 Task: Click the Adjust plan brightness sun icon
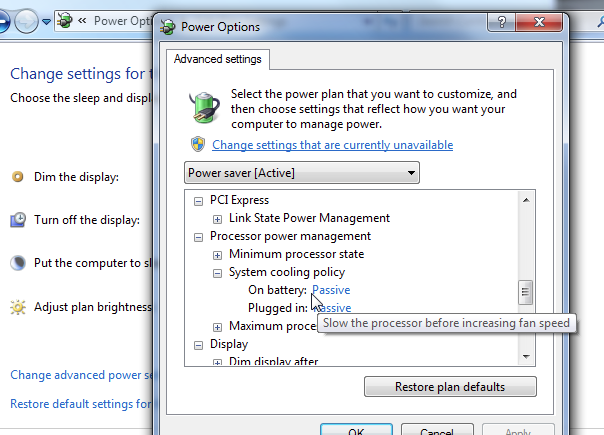18,307
